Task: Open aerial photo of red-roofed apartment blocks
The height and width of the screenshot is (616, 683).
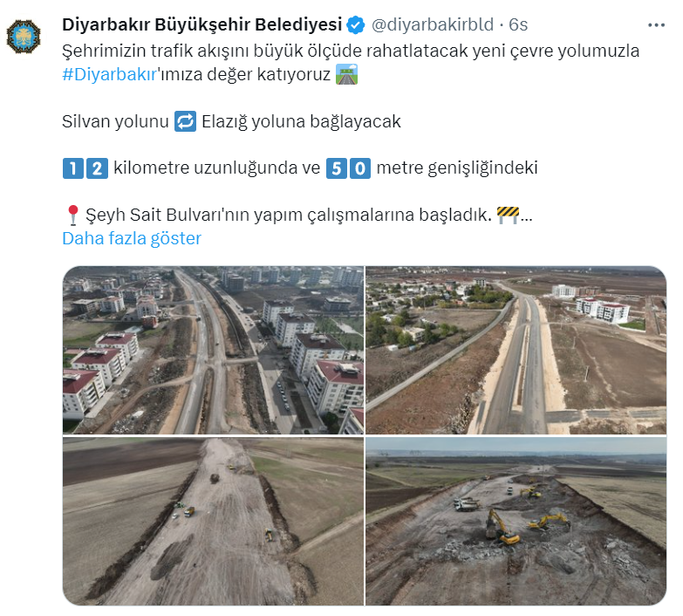Action: coord(213,350)
